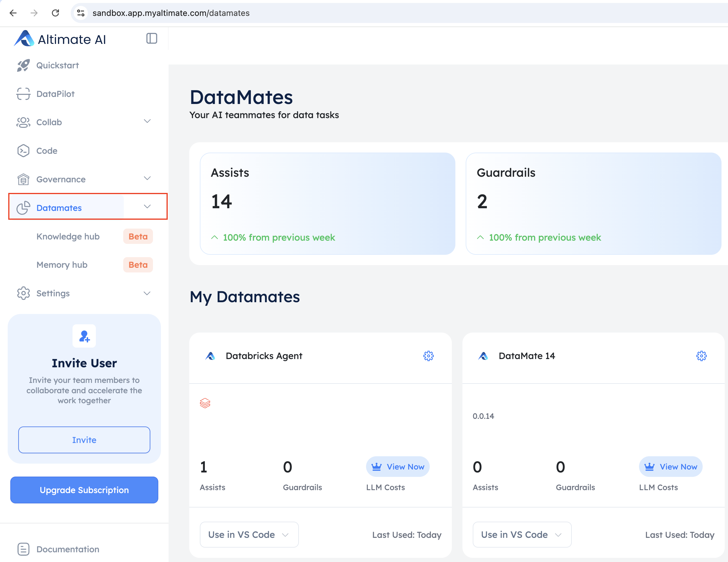Image resolution: width=728 pixels, height=562 pixels.
Task: Click Databricks Agent assists count 1
Action: 204,467
